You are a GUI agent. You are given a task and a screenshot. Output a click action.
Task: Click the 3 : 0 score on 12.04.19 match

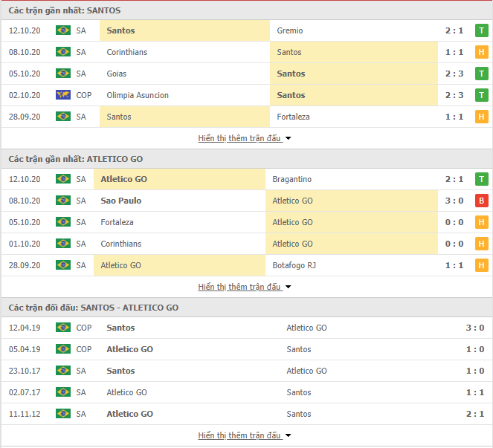click(x=475, y=328)
